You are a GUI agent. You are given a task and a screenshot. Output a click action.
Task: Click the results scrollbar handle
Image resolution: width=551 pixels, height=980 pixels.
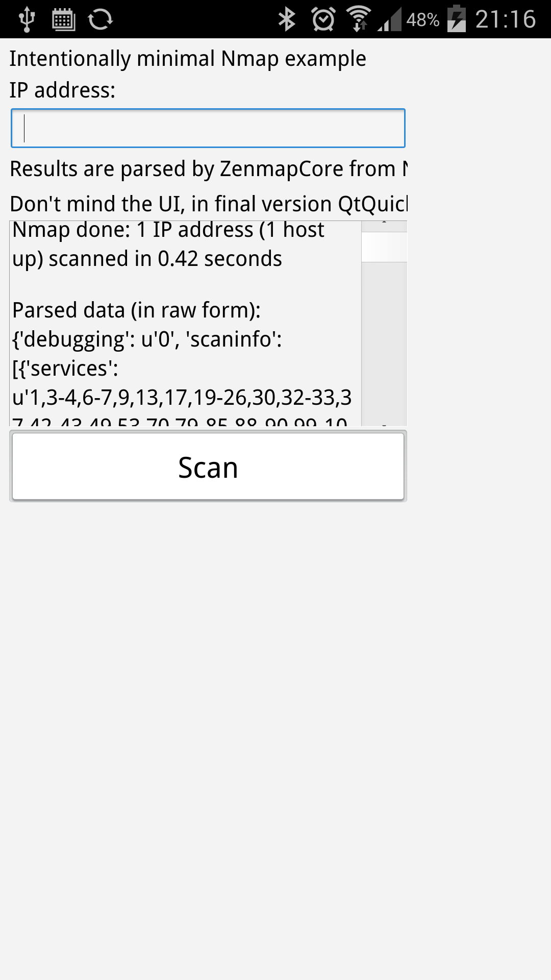click(384, 247)
